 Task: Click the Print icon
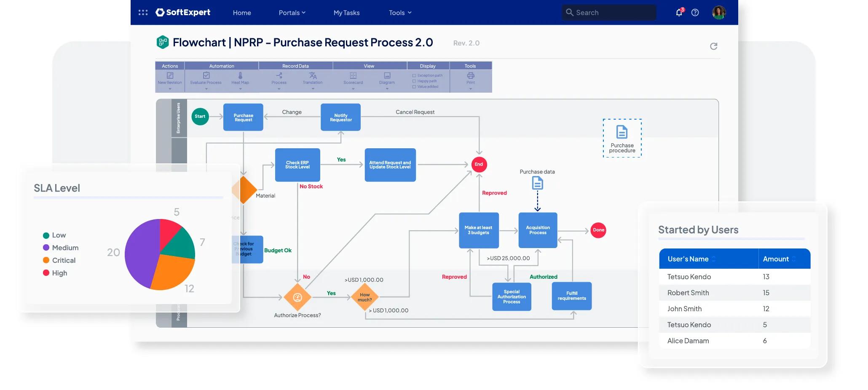(x=471, y=76)
